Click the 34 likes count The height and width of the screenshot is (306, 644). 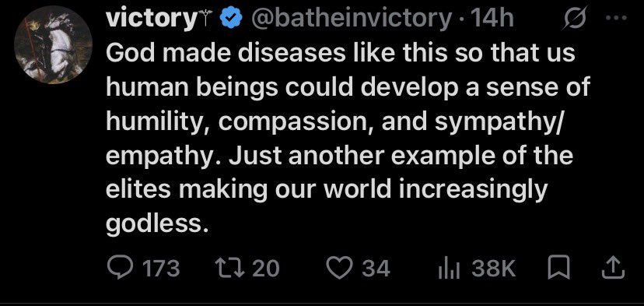pos(376,269)
